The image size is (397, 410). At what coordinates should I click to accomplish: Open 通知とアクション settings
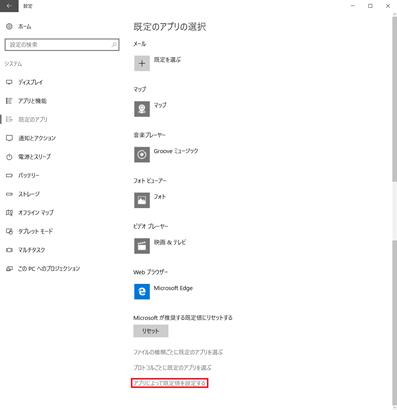pyautogui.click(x=37, y=138)
